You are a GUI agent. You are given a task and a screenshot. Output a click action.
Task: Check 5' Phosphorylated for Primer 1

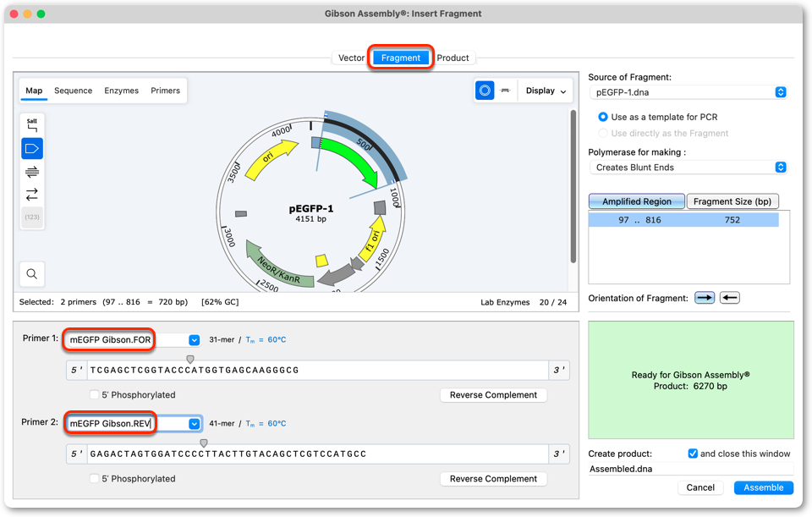[x=94, y=395]
